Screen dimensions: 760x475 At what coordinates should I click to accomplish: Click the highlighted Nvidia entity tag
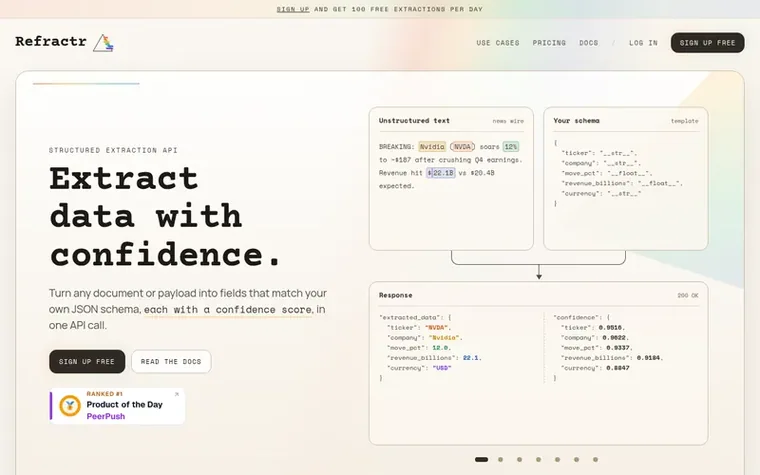[432, 146]
